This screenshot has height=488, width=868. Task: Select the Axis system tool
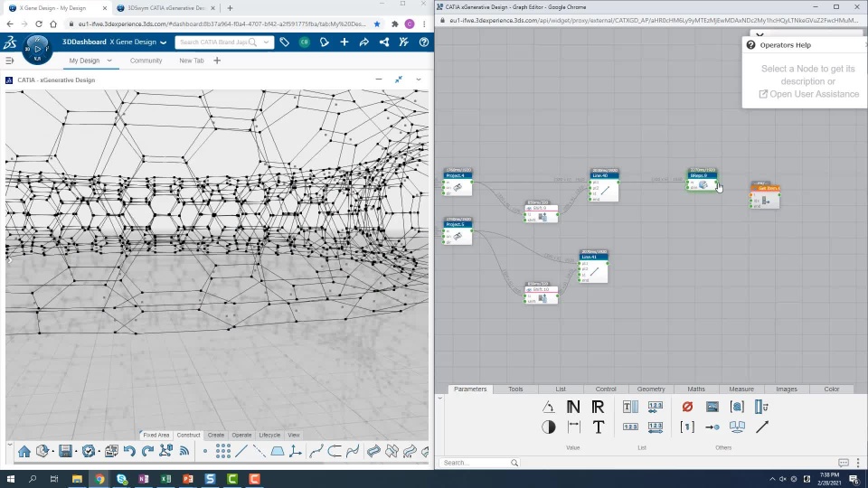point(296,451)
